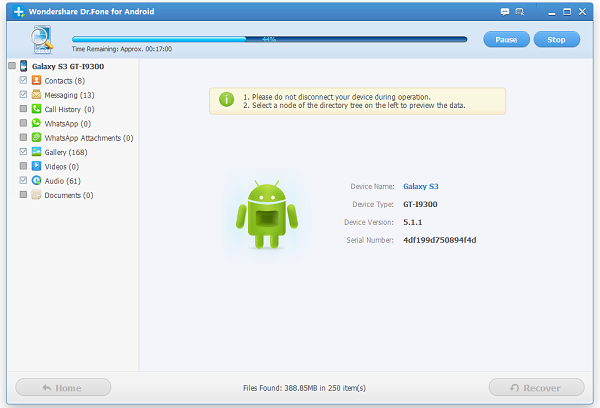Click the Contacts category icon
The height and width of the screenshot is (408, 600).
pos(36,80)
